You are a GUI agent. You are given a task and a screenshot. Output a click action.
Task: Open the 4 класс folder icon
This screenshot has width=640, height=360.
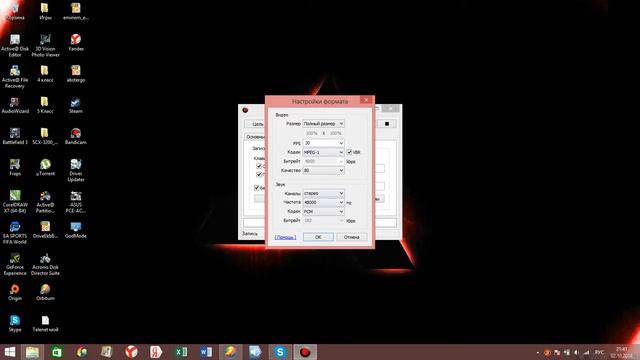(x=45, y=73)
